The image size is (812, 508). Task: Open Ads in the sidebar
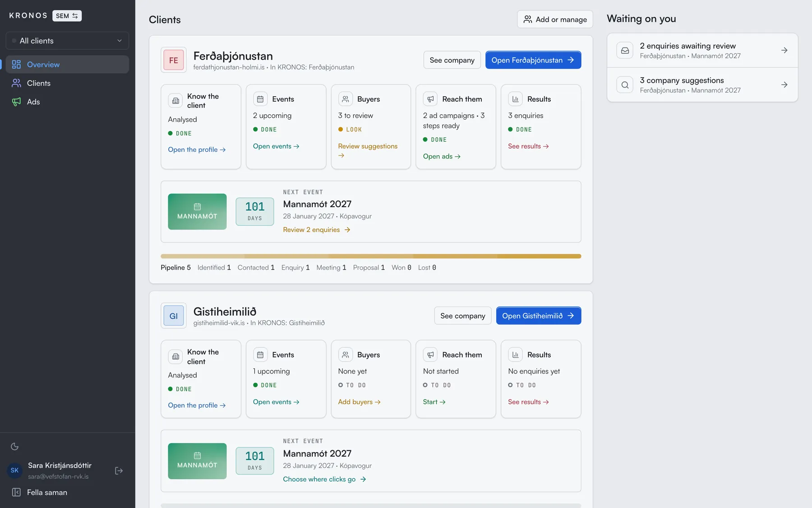[x=67, y=102]
